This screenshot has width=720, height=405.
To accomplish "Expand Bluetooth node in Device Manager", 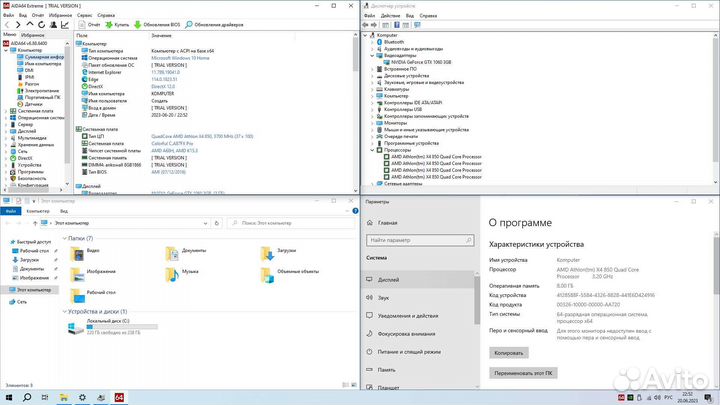I will [x=372, y=42].
